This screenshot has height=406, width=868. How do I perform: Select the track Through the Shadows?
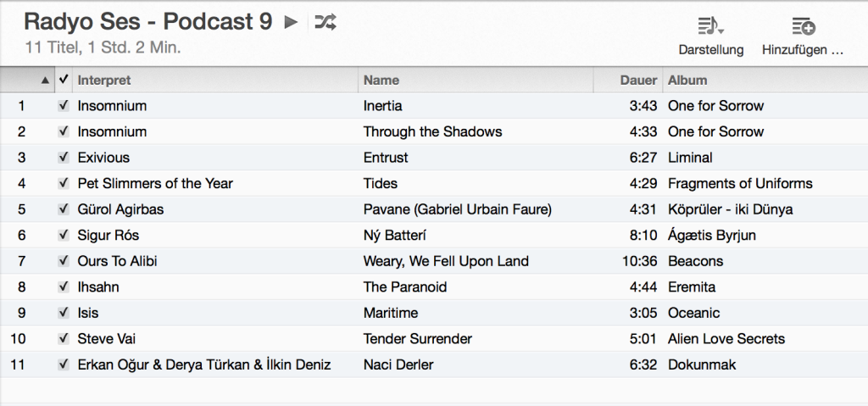[x=432, y=132]
